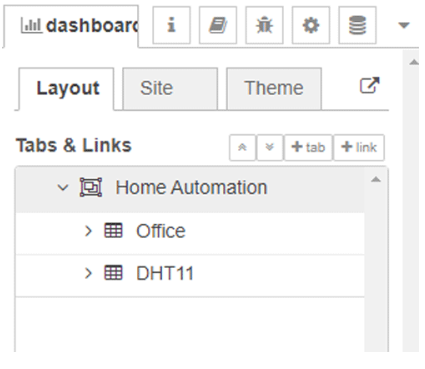Viewport: 425px width, 369px height.
Task: Add a new link with +link button
Action: click(359, 147)
